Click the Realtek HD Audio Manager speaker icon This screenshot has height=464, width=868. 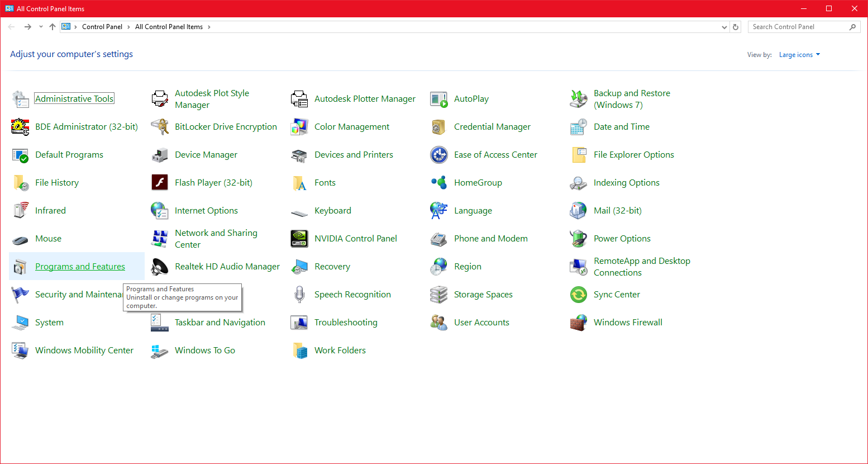coord(160,267)
